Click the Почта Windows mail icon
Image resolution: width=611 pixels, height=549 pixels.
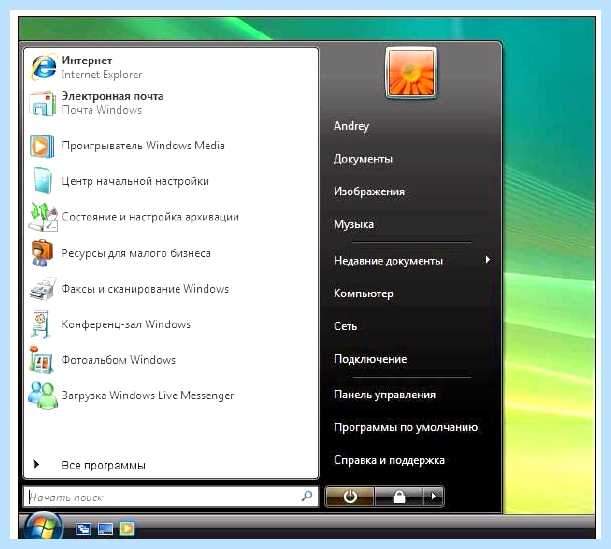[42, 103]
